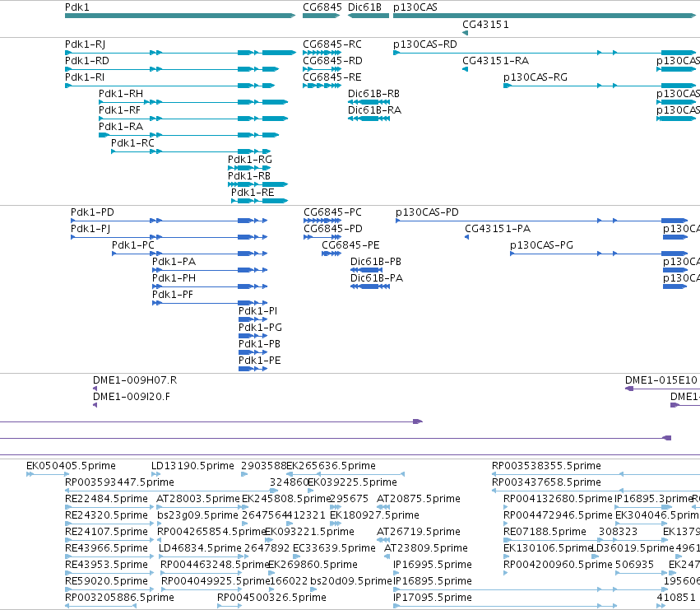Click EST EK265636.5prime
The width and height of the screenshot is (700, 610).
[331, 466]
